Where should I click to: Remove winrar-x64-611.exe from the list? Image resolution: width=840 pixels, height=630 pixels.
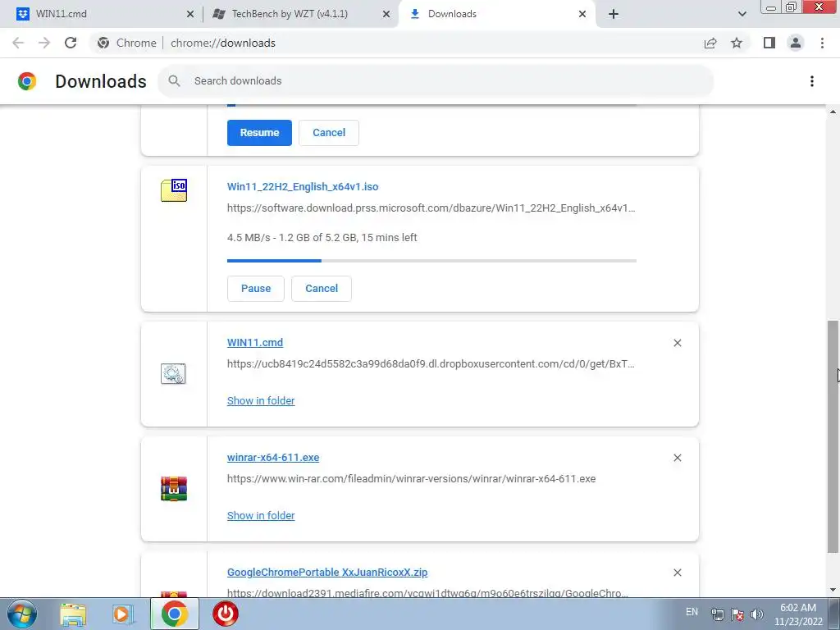point(677,458)
